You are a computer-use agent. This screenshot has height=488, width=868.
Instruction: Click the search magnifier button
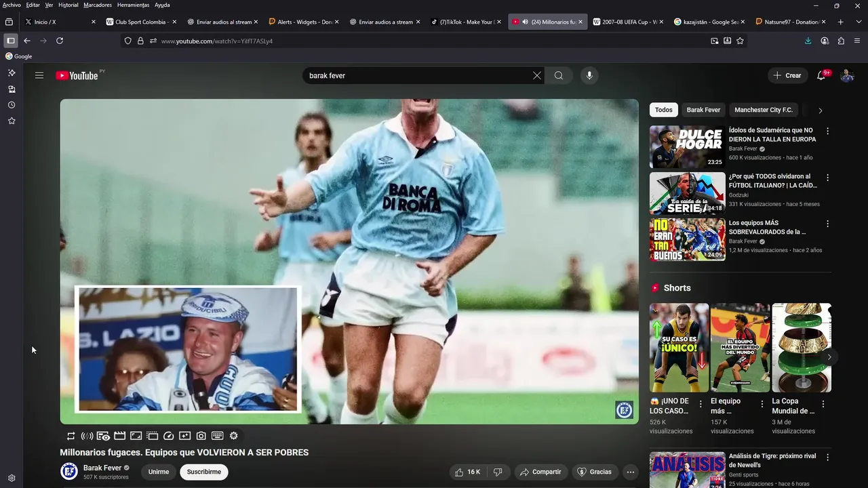coord(559,75)
